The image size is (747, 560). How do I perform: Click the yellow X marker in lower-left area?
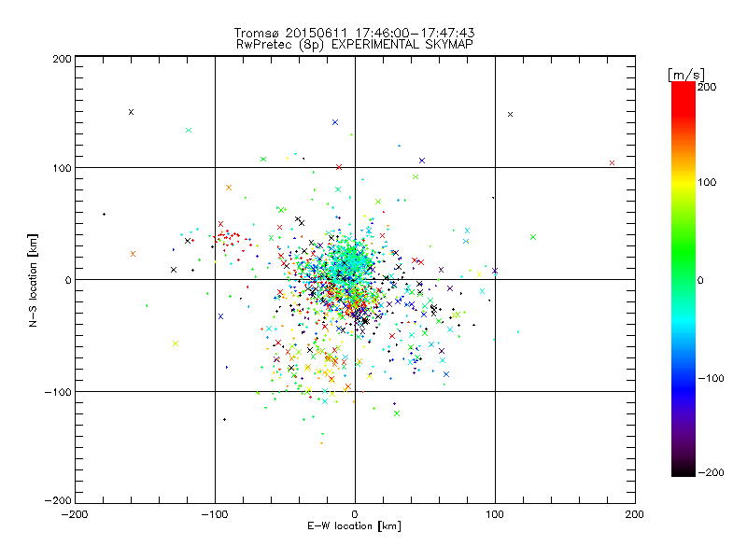176,343
